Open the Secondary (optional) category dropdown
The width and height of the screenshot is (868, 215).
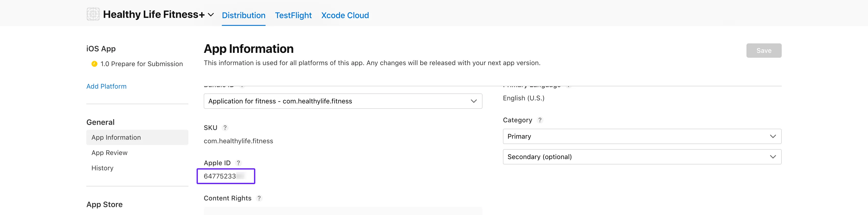pyautogui.click(x=642, y=157)
